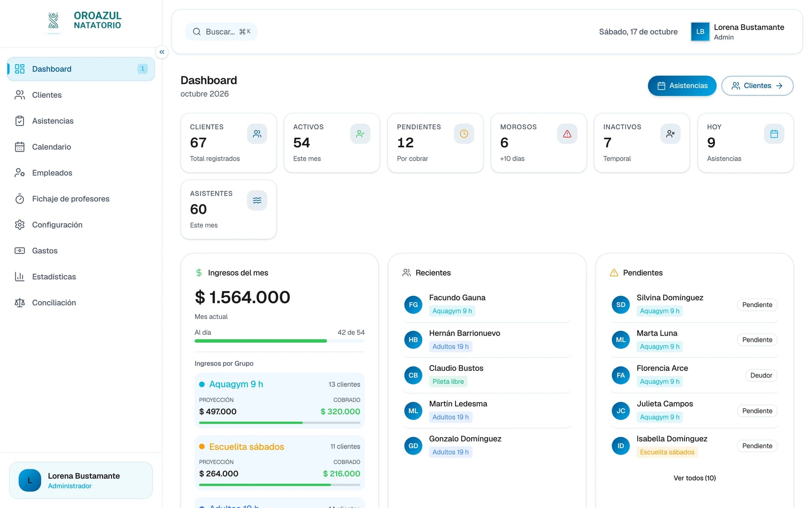This screenshot has height=508, width=812.
Task: Click the Gastos banknote icon in sidebar
Action: point(20,251)
